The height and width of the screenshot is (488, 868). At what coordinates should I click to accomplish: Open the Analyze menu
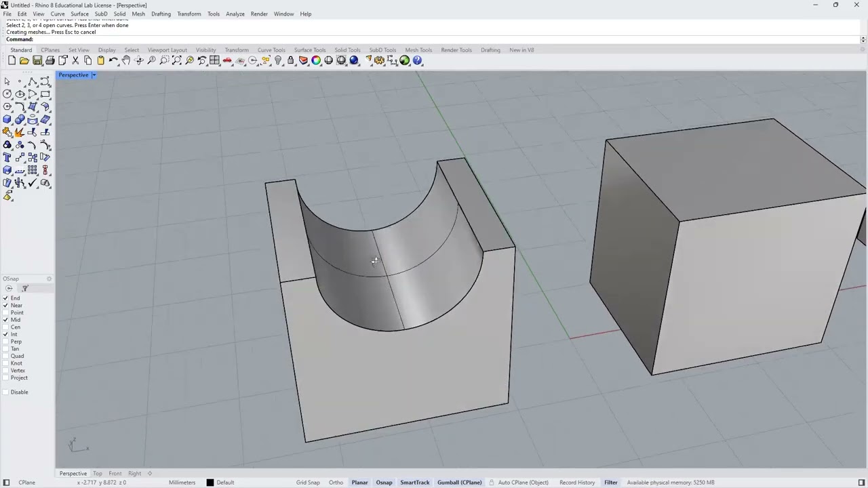[235, 14]
